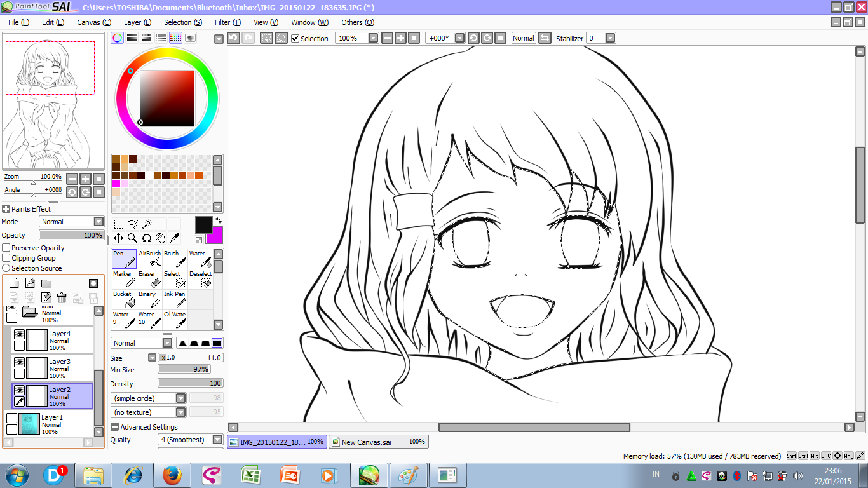Open the Filter menu
This screenshot has height=488, width=868.
coord(227,22)
